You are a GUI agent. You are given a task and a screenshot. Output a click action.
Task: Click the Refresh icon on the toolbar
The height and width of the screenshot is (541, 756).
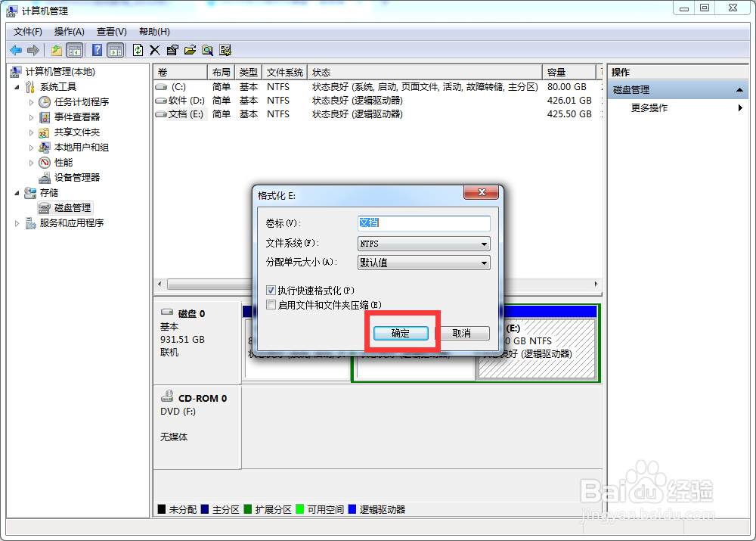(137, 50)
